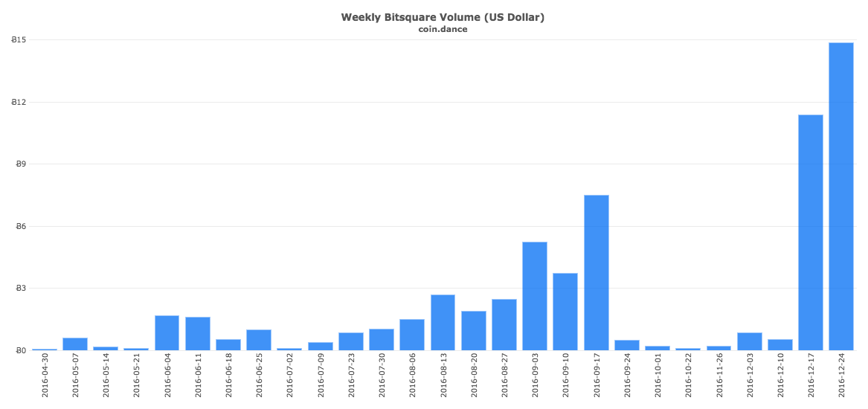The height and width of the screenshot is (409, 868).
Task: Click the 2016-11-26 x-axis date label
Action: tap(719, 376)
